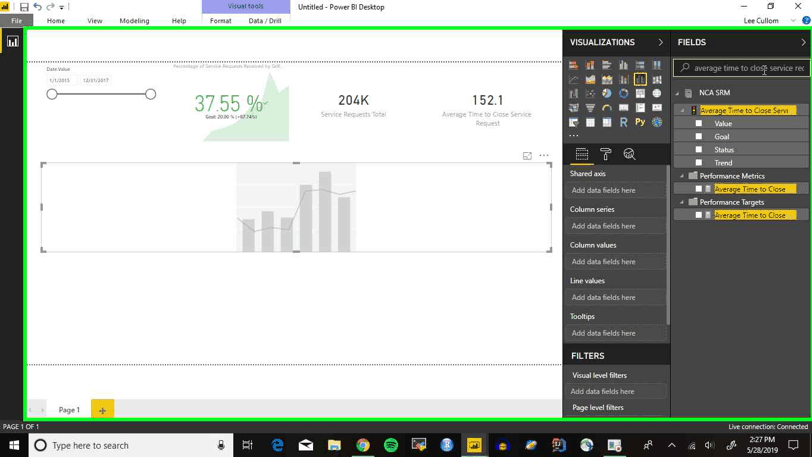This screenshot has height=458, width=812.
Task: Check Average Time to Close under Performance Targets
Action: [699, 214]
